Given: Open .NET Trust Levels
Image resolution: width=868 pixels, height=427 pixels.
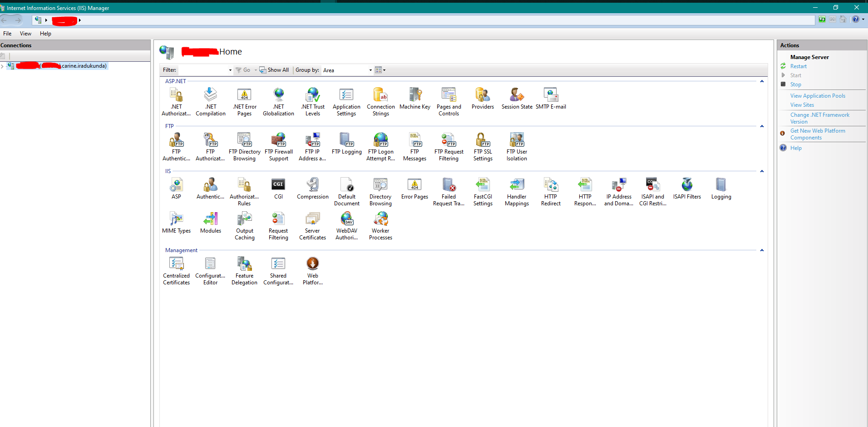Looking at the screenshot, I should tap(313, 102).
